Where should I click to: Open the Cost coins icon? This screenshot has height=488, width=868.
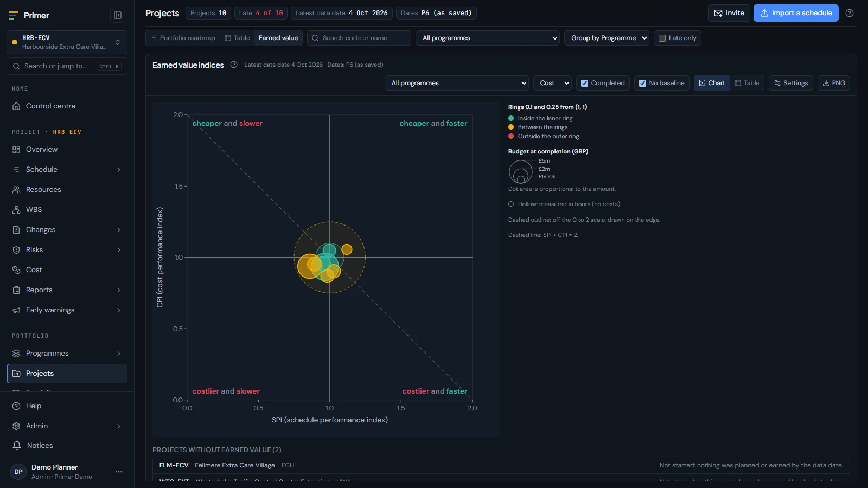click(16, 270)
